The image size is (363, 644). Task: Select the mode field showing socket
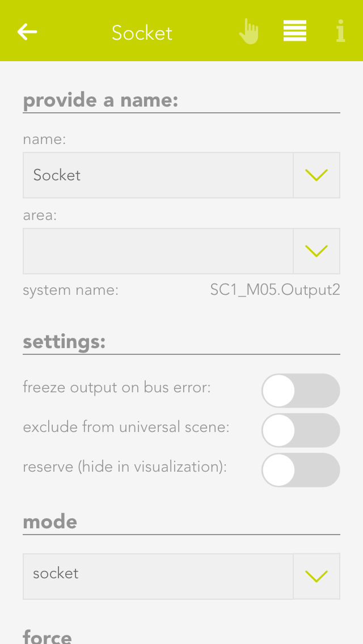coord(158,577)
